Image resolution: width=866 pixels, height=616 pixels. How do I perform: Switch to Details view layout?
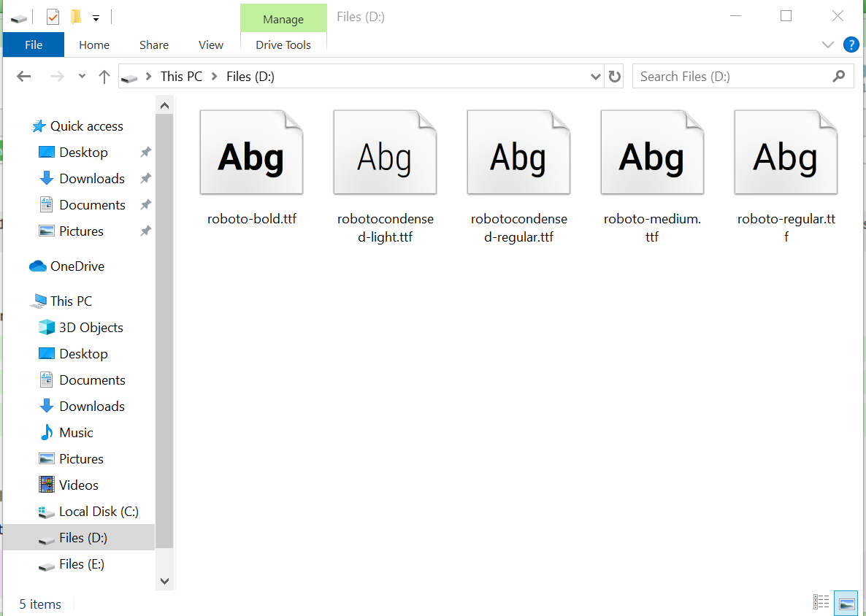coord(821,602)
